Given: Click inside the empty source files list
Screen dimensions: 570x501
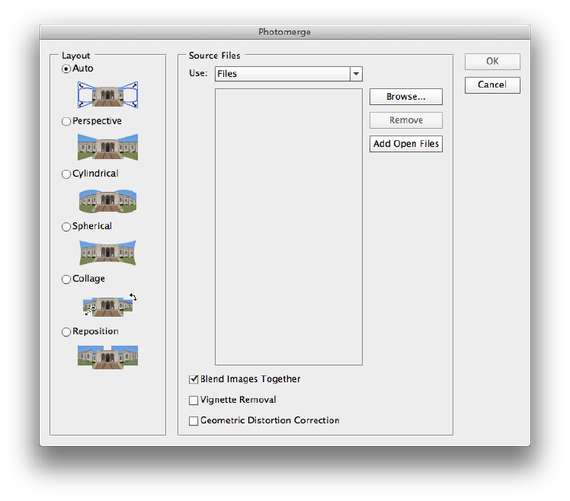Looking at the screenshot, I should click(x=289, y=227).
